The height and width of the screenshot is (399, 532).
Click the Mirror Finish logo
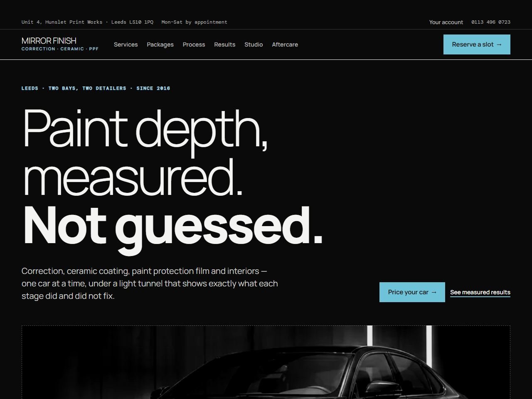click(60, 44)
